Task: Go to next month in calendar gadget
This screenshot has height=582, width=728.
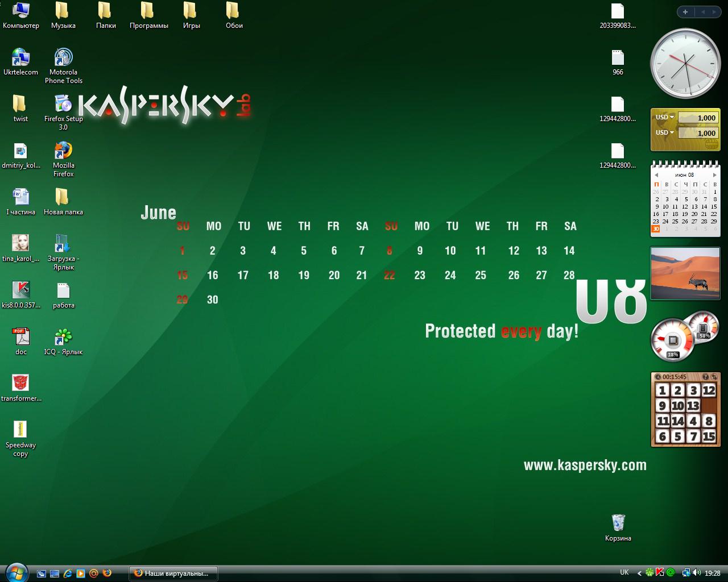Action: point(714,175)
